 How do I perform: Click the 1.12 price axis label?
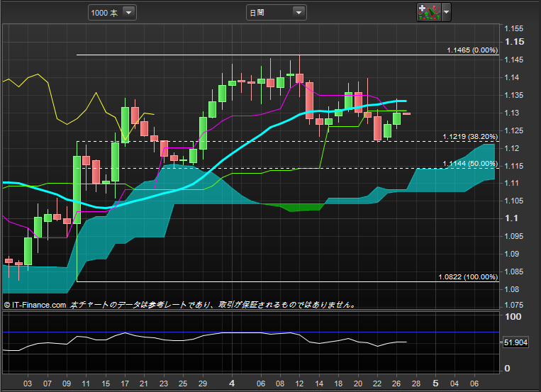coord(511,148)
